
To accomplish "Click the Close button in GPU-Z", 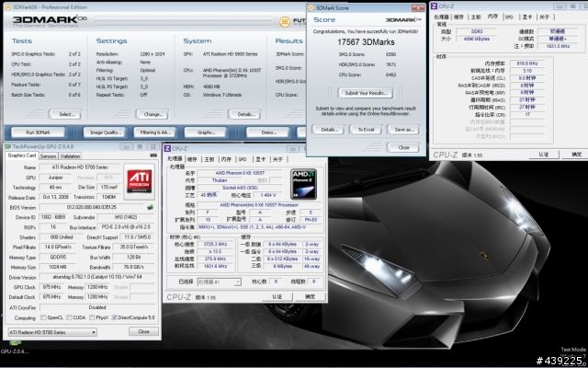I will [143, 331].
